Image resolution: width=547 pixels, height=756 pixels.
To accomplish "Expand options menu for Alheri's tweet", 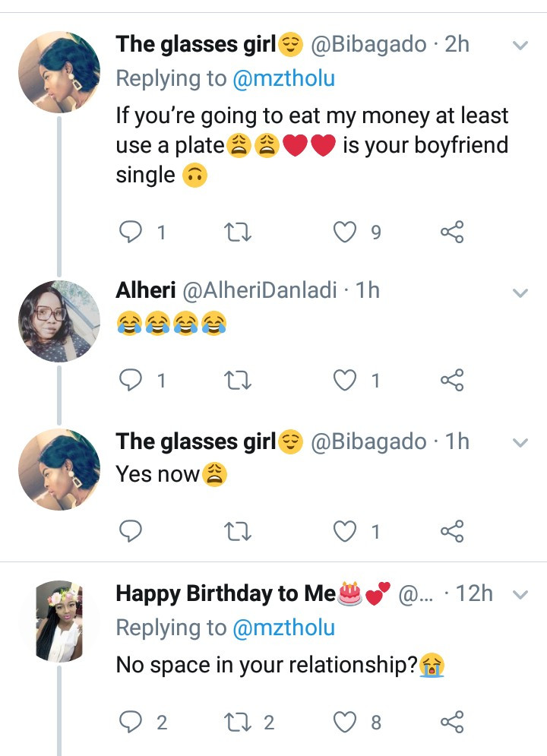I will [x=520, y=292].
